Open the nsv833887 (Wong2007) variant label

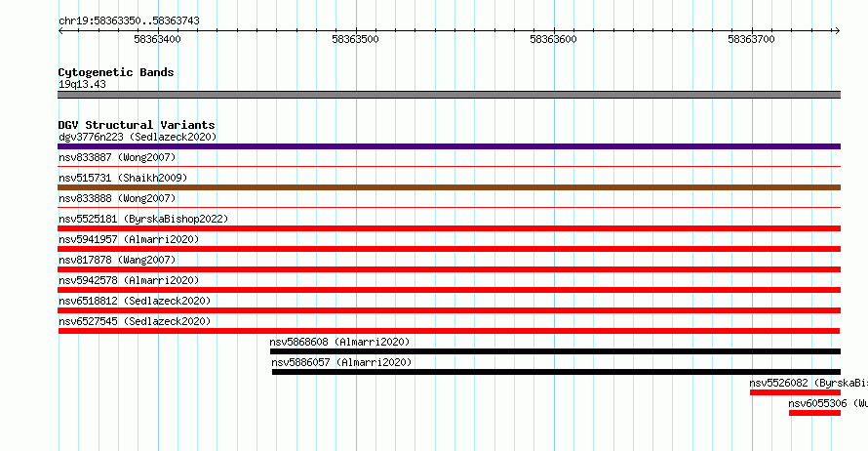pyautogui.click(x=117, y=157)
